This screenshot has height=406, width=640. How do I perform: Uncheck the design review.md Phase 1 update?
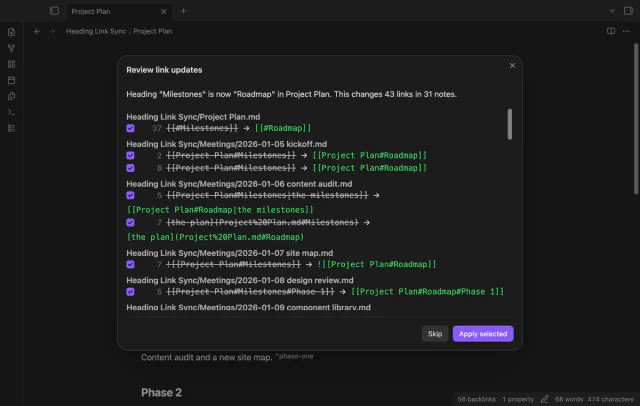point(130,292)
